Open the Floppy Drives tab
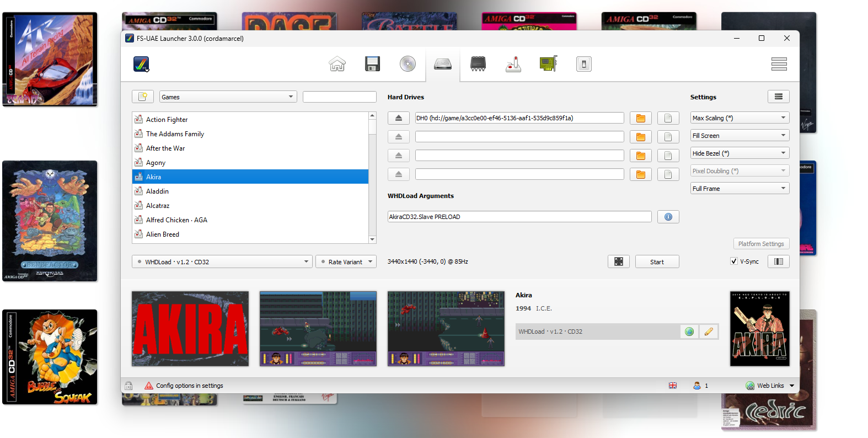 point(372,64)
